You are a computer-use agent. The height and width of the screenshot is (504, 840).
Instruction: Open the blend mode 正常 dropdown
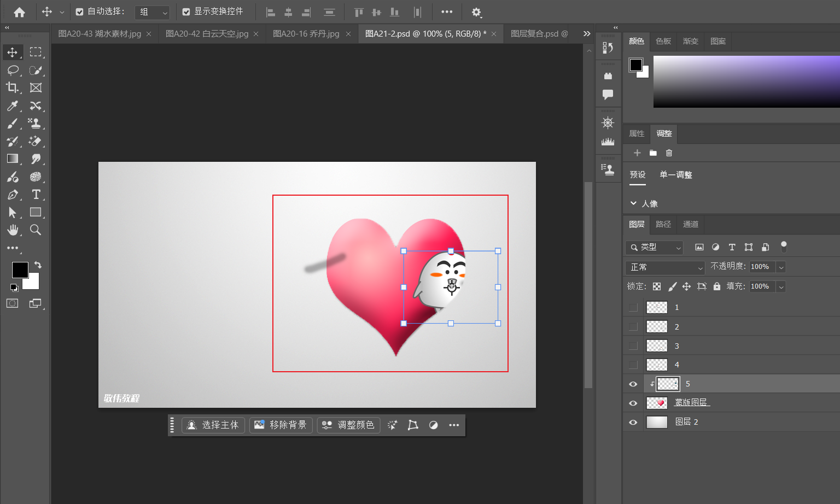tap(665, 267)
